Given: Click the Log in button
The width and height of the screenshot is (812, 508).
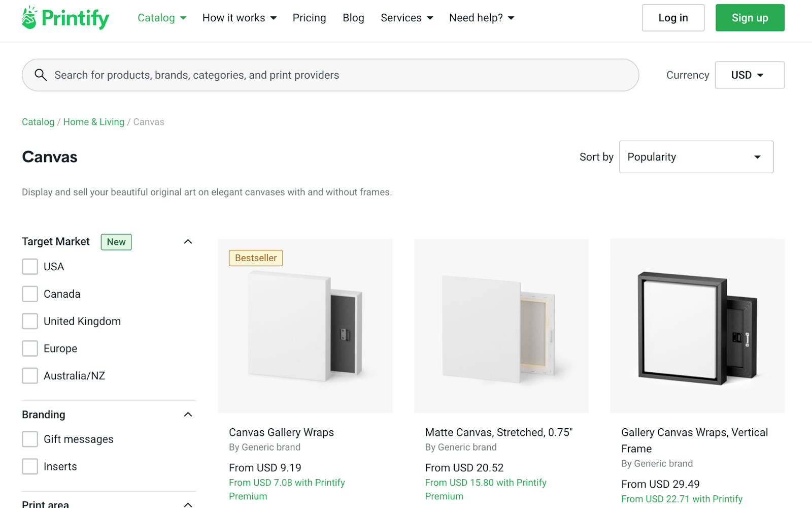Looking at the screenshot, I should (672, 17).
